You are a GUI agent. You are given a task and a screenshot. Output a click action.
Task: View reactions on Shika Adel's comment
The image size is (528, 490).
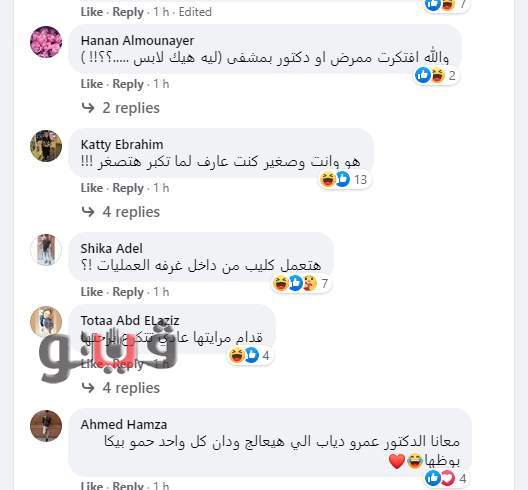click(x=301, y=283)
